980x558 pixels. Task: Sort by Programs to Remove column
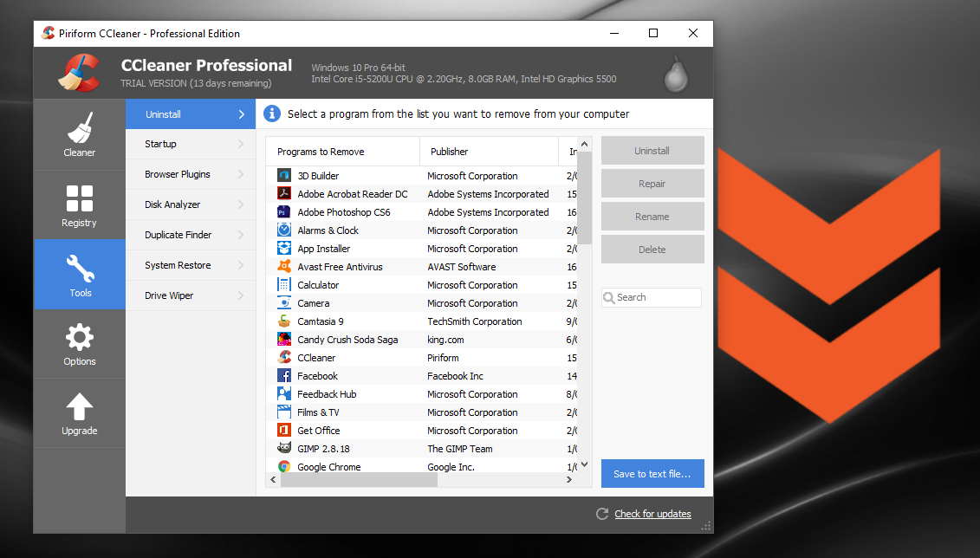pos(342,152)
